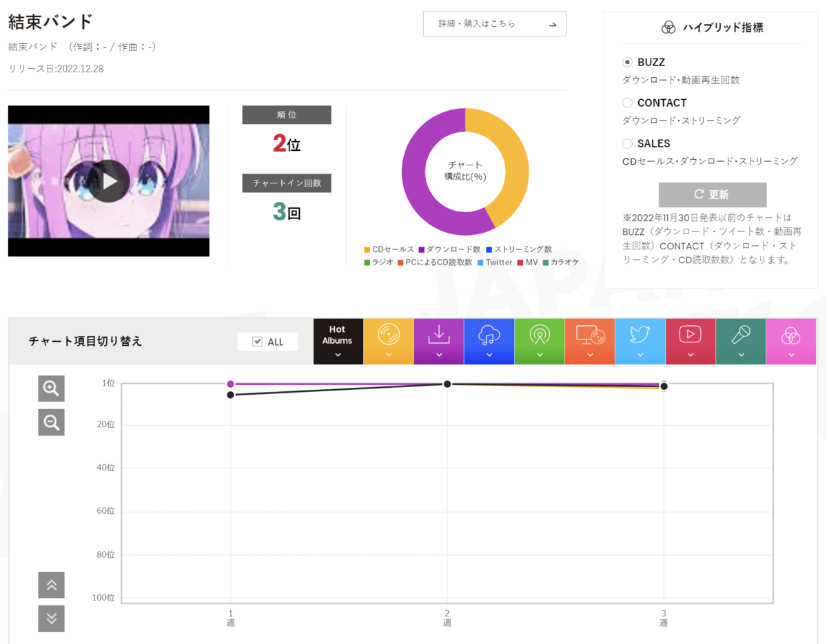Select the BUZZ radio option
Viewport: 827px width, 644px height.
pyautogui.click(x=627, y=62)
